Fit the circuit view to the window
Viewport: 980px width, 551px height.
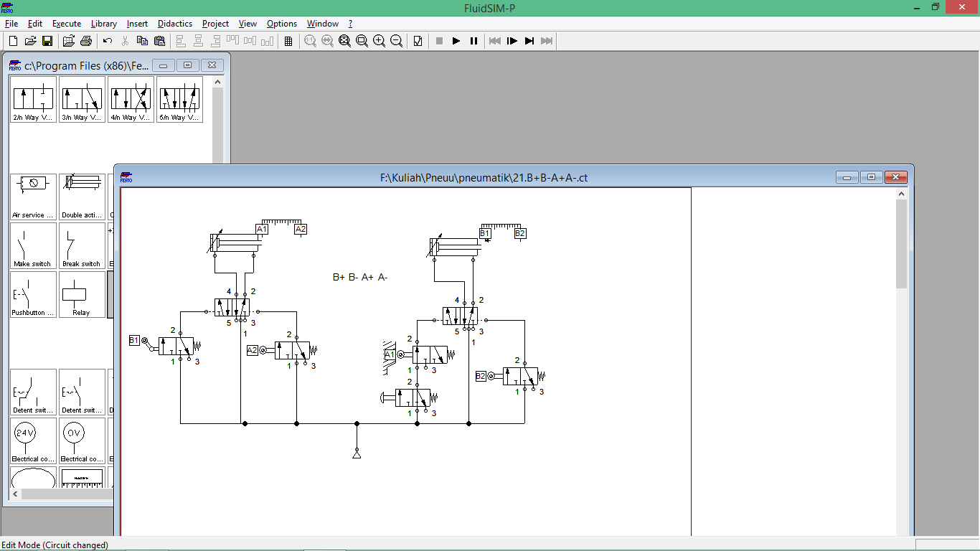click(x=344, y=41)
